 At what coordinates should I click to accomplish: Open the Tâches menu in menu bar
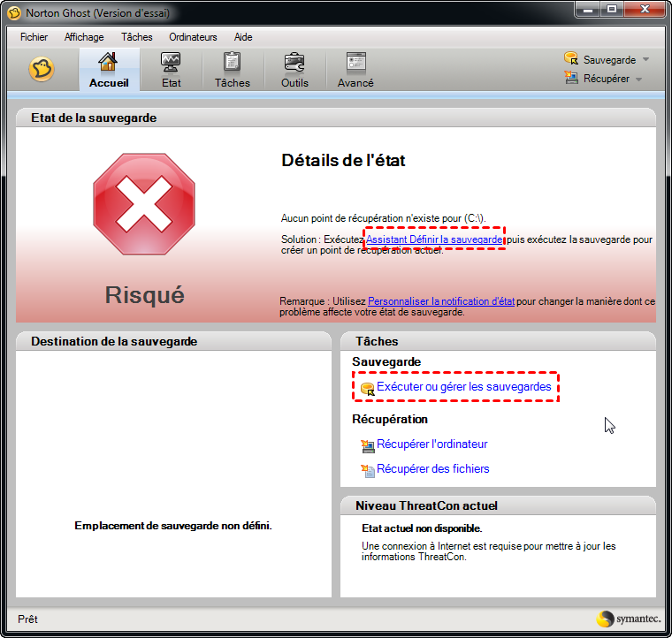pyautogui.click(x=137, y=37)
